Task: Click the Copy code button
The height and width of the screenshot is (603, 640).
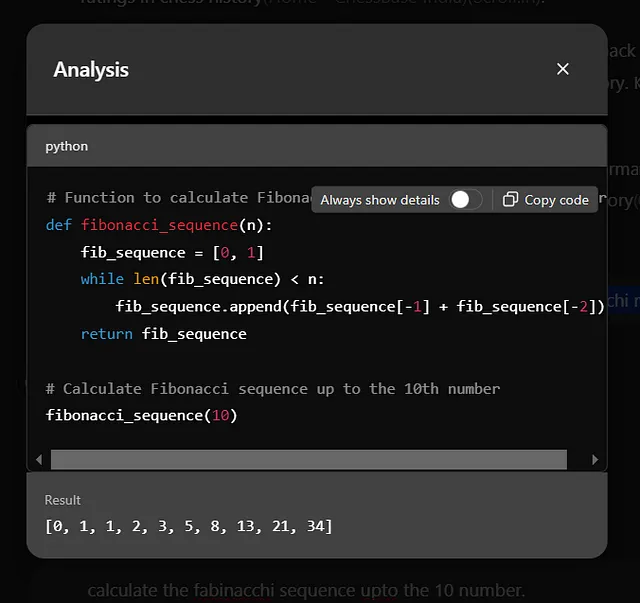Action: pos(546,199)
